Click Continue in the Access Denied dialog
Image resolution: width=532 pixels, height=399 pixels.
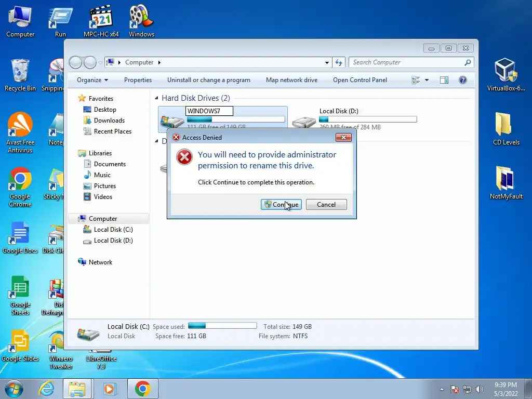point(281,204)
